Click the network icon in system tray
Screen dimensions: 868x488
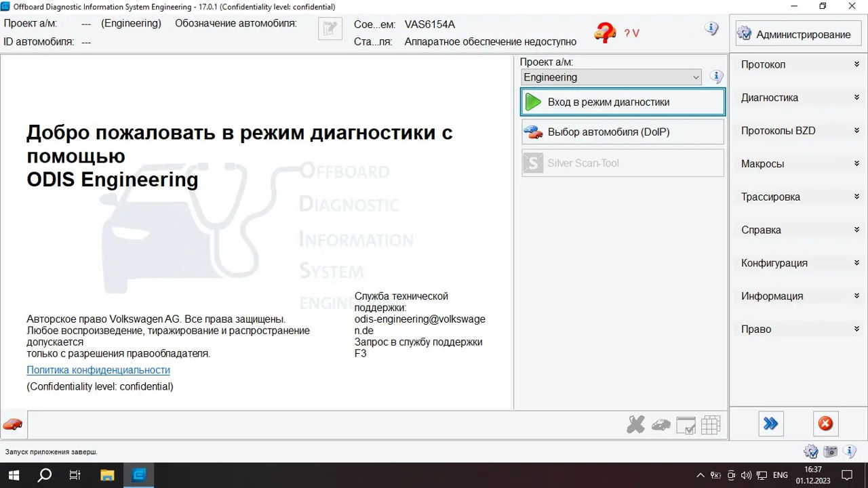[x=762, y=475]
